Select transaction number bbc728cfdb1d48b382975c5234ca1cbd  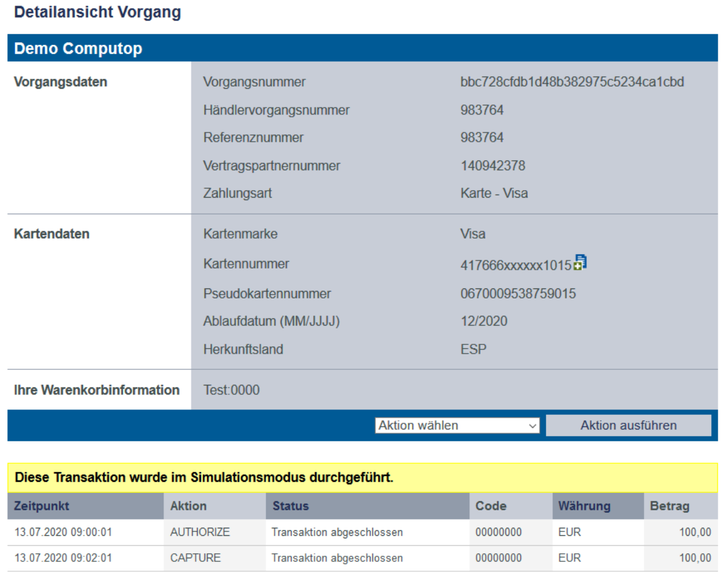pos(572,81)
